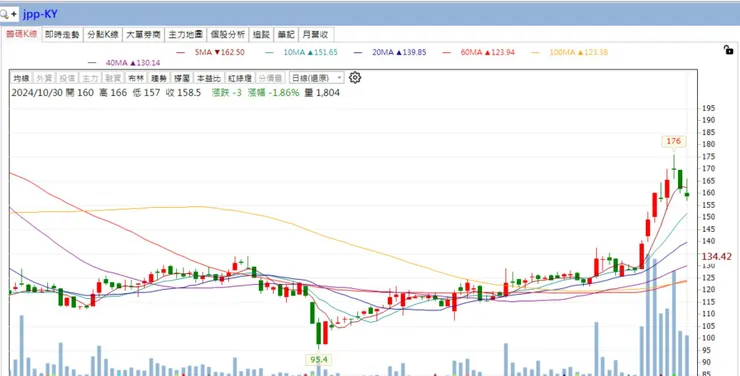Open the chart settings gear icon
The width and height of the screenshot is (740, 376).
355,78
